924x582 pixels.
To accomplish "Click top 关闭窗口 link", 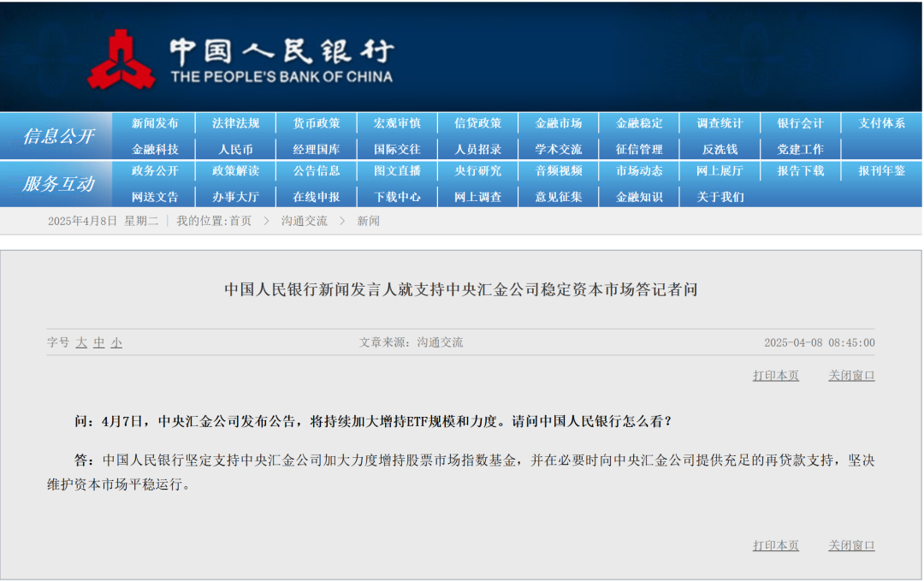I will [x=851, y=376].
